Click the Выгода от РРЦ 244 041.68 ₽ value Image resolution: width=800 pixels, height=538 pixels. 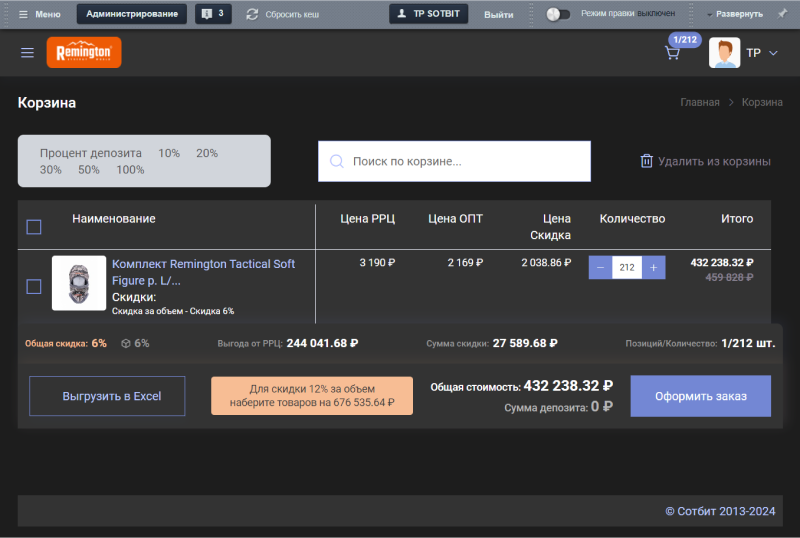click(x=322, y=344)
